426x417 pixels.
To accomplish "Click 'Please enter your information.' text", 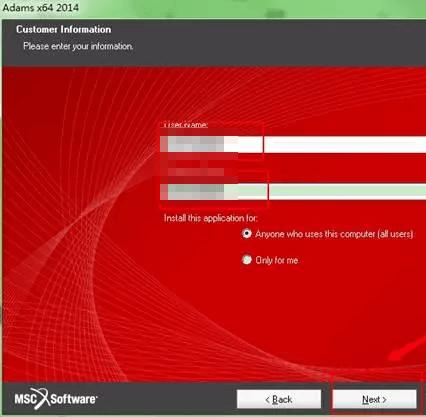I will click(78, 46).
